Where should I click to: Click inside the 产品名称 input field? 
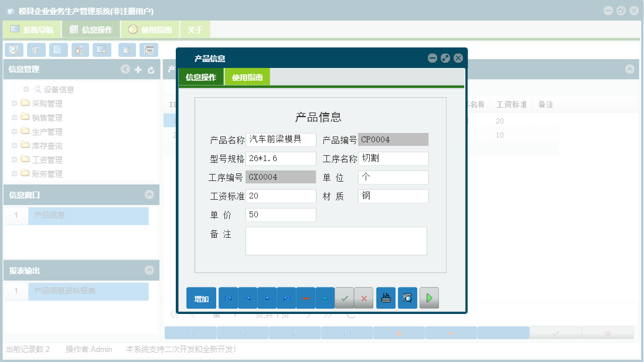pyautogui.click(x=281, y=139)
